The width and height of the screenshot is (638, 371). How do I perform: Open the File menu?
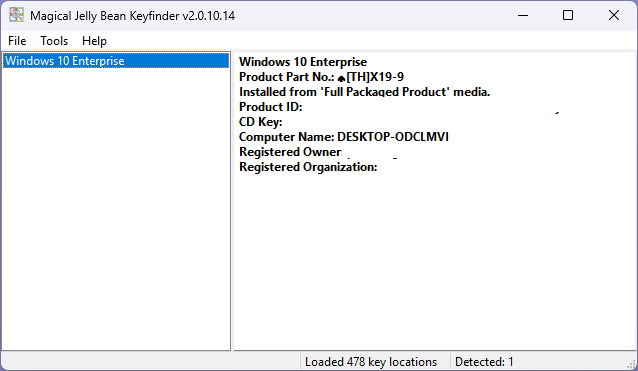pos(17,41)
